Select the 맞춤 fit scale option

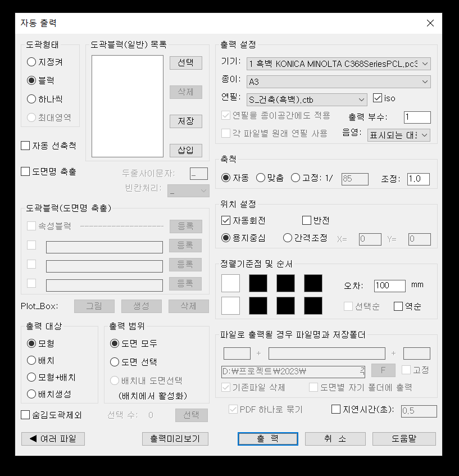(x=259, y=178)
